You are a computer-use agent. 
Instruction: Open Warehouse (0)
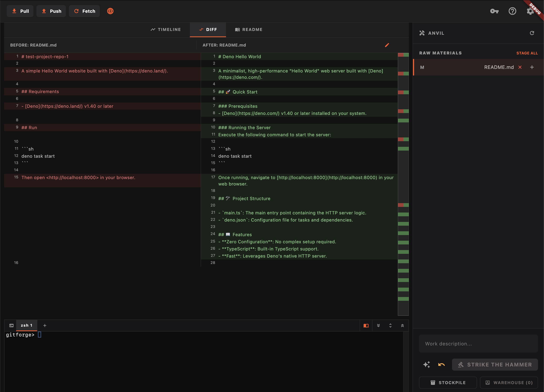tap(509, 383)
